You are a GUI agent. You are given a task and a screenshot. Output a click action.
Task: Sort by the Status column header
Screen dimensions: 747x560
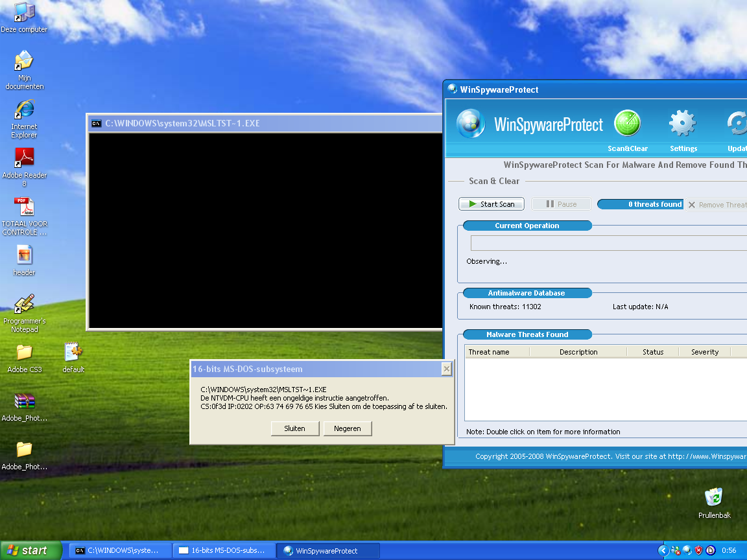point(653,352)
